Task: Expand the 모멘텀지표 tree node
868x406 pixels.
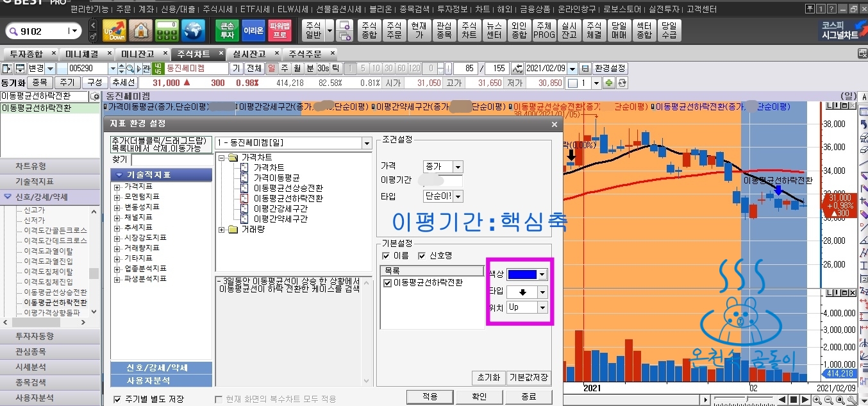Action: pyautogui.click(x=117, y=197)
